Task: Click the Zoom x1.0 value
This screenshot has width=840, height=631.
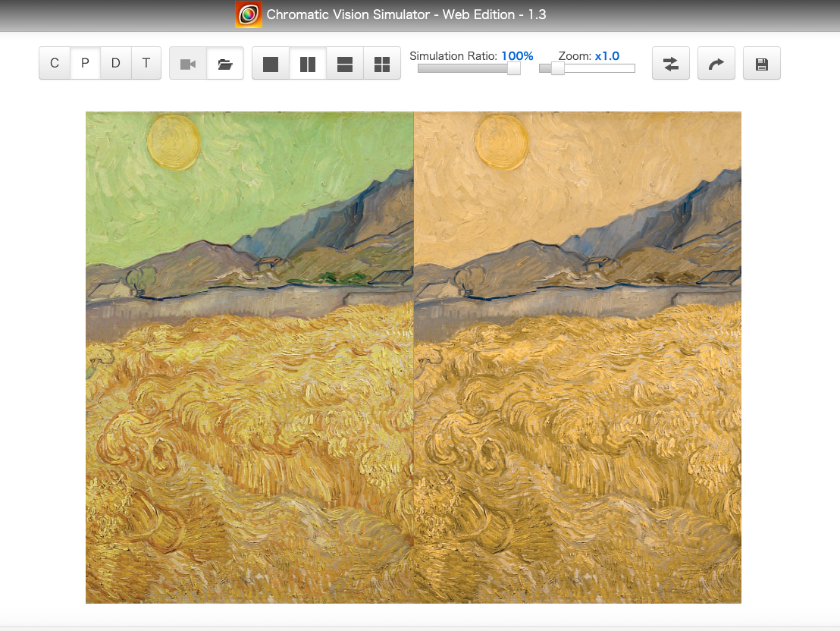Action: [607, 56]
